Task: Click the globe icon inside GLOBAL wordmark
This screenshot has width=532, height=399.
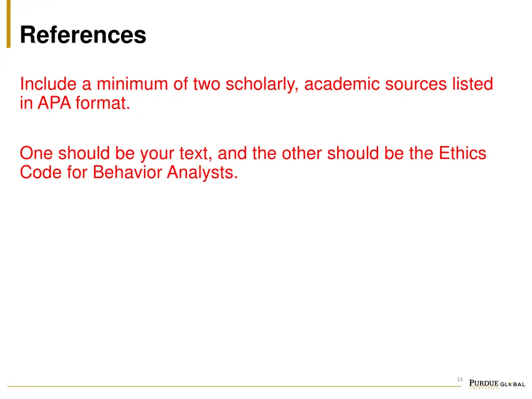Action: click(510, 384)
